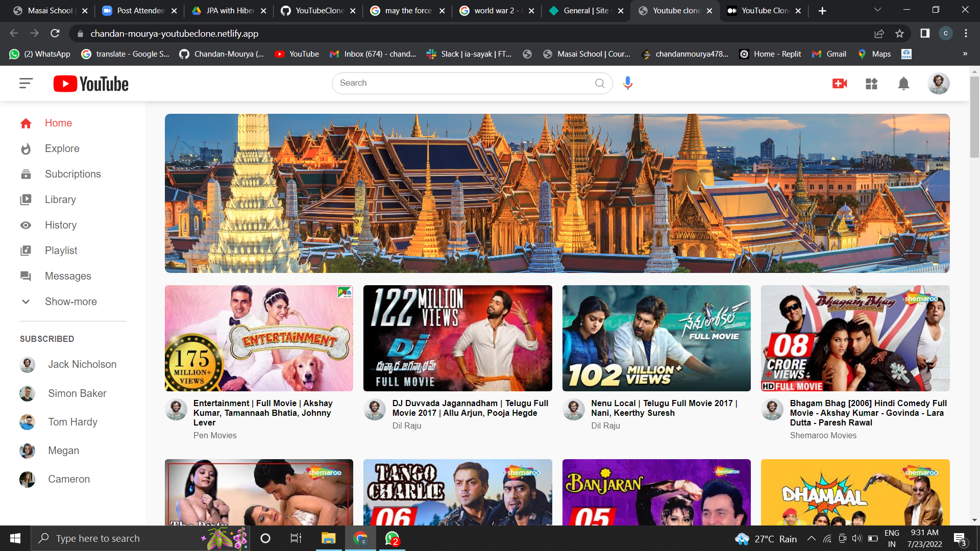
Task: Open Explore in the sidebar
Action: [62, 148]
